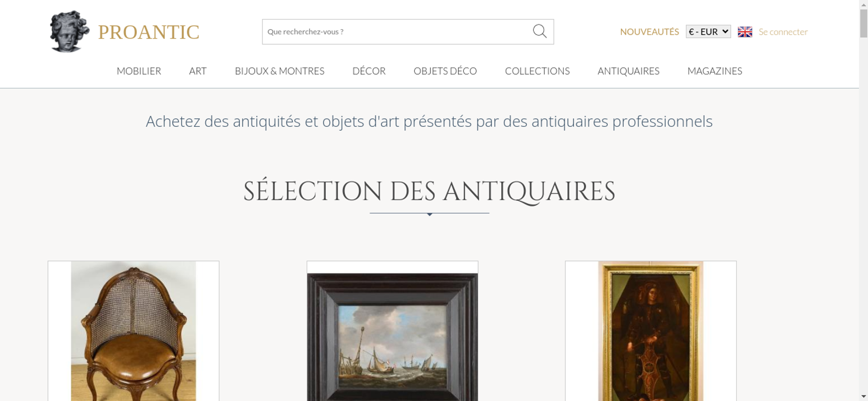Click the scrollbar up arrow
This screenshot has height=401, width=868.
[864, 4]
